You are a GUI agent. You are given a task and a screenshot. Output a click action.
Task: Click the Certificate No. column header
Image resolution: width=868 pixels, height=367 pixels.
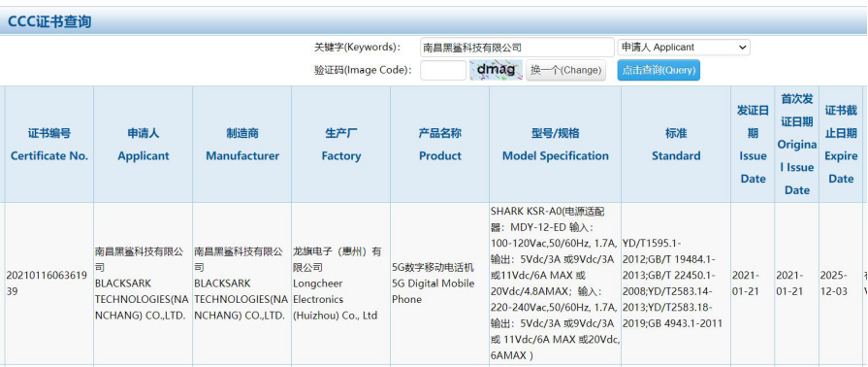pyautogui.click(x=49, y=145)
